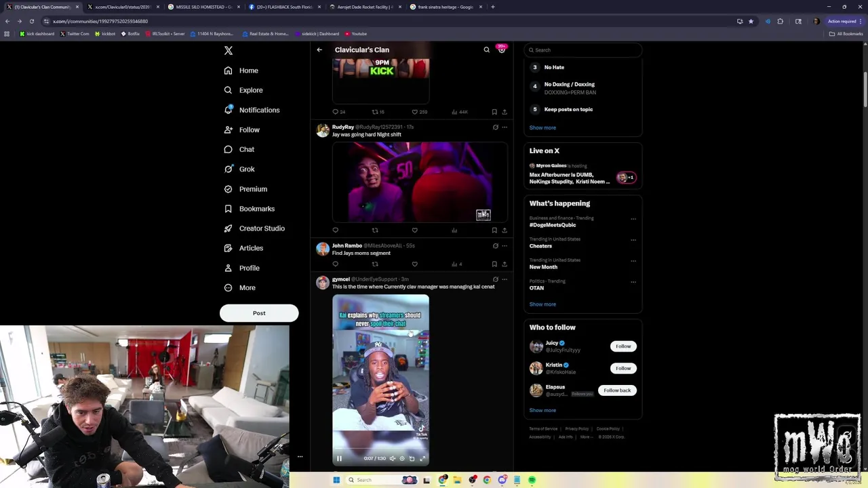Search within Clavicular's Clan community
The height and width of the screenshot is (488, 868).
click(486, 49)
